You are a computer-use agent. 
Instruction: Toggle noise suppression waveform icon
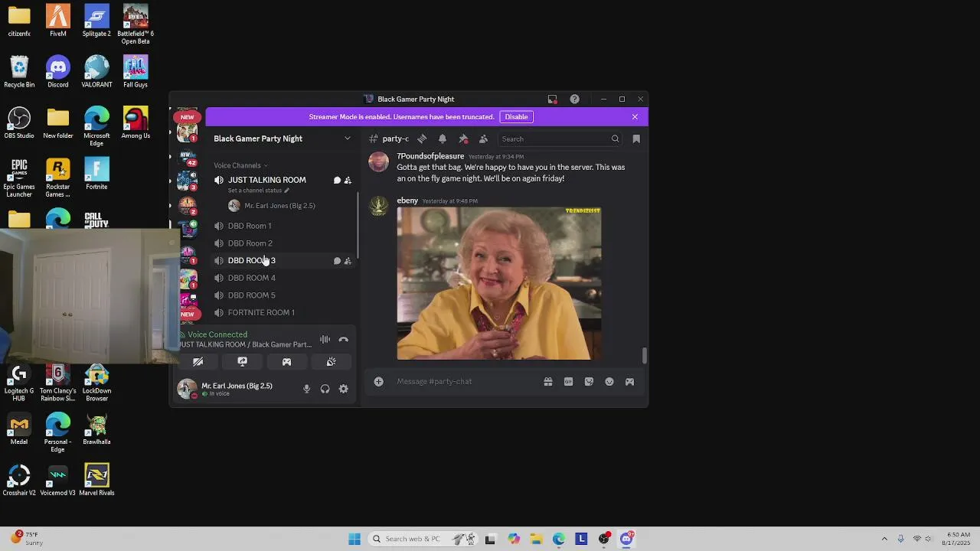325,340
